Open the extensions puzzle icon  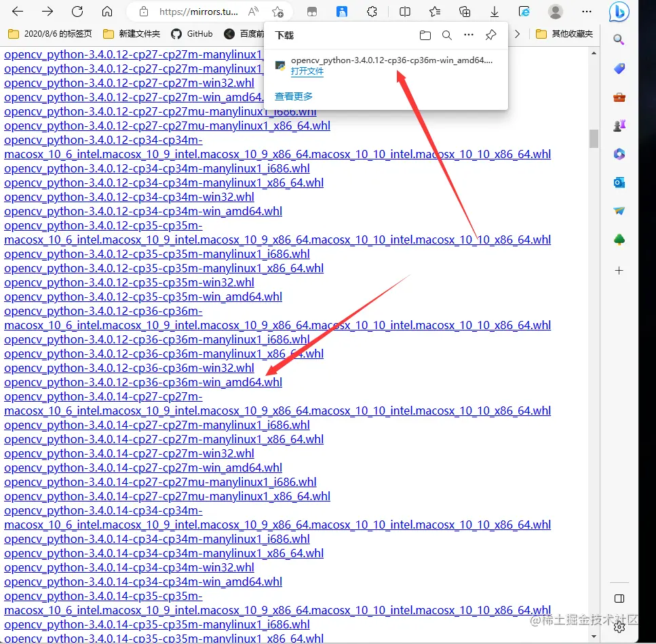pos(372,12)
